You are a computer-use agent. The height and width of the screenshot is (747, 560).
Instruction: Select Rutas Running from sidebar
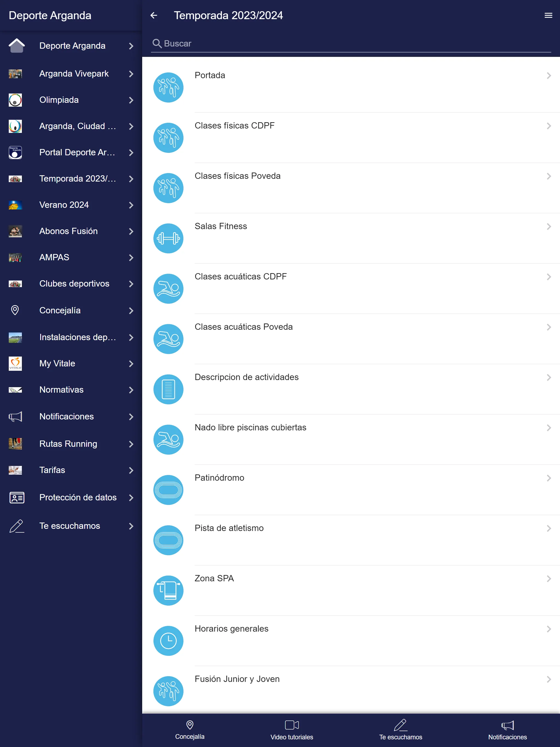[x=71, y=443]
